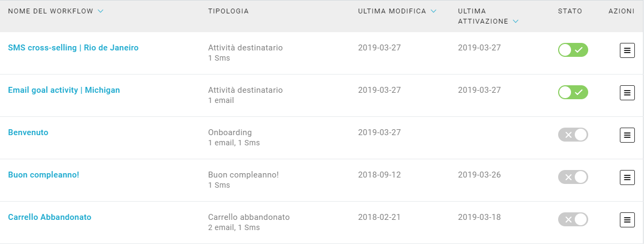Activate the Buon compleanno! workflow toggle
Screen dimensions: 644x244
coord(573,177)
